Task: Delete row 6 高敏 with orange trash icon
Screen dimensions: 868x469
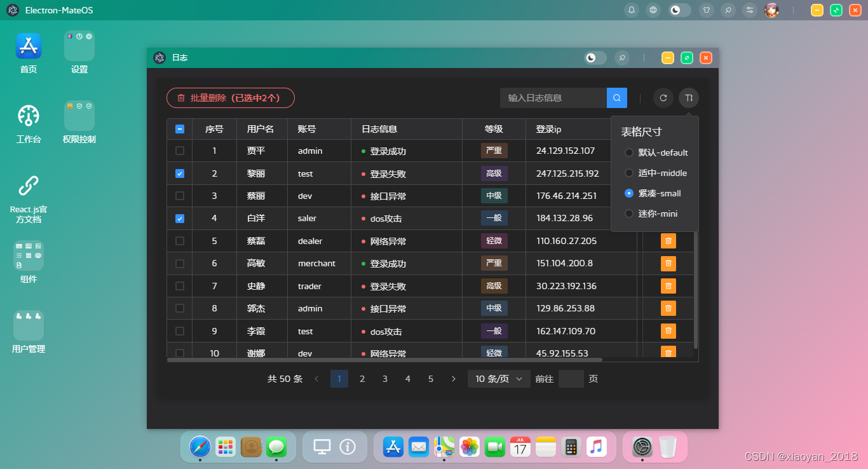Action: (x=668, y=263)
